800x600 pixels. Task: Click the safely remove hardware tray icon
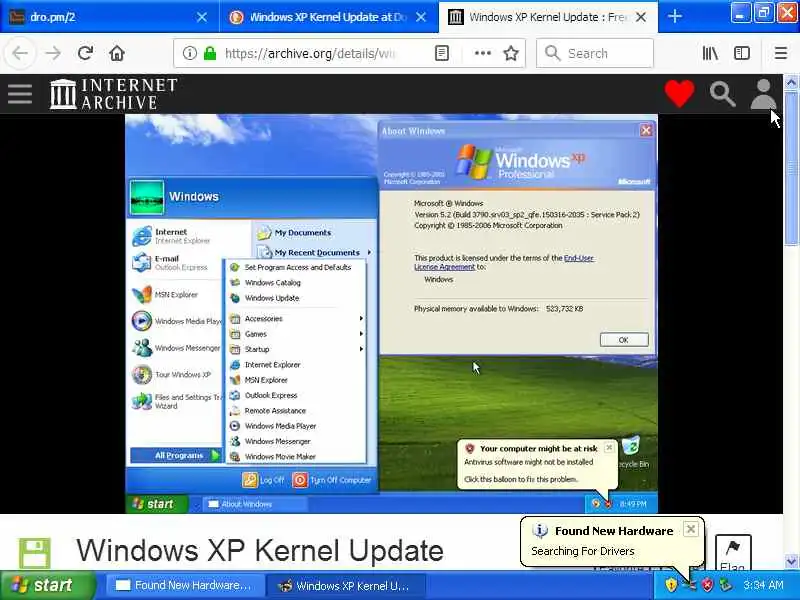pos(725,585)
